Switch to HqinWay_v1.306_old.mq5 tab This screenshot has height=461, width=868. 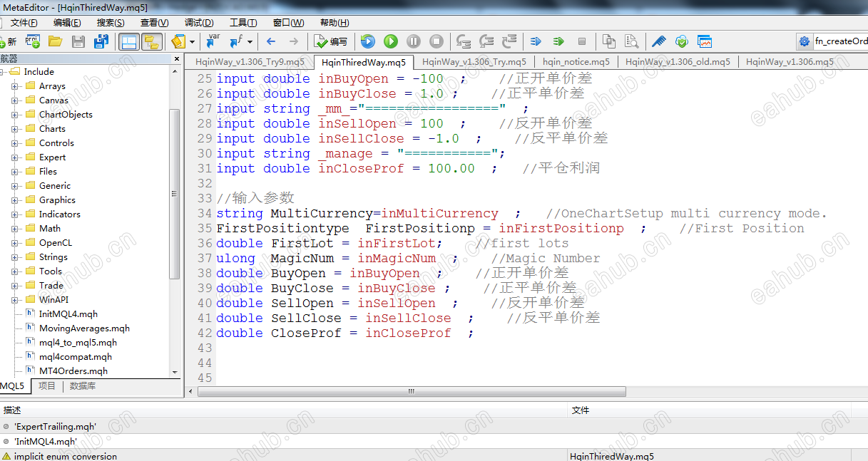(678, 62)
